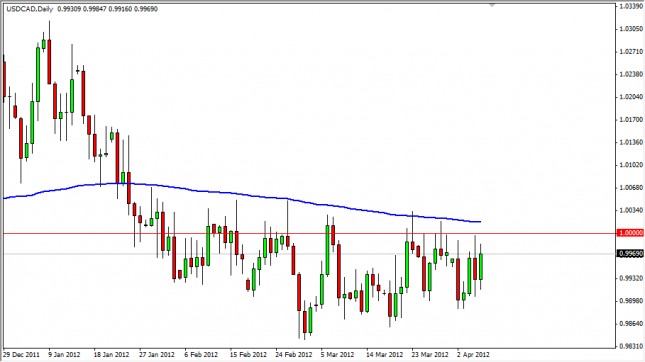
Task: Click the 1.01700 price axis label
Action: pos(631,120)
